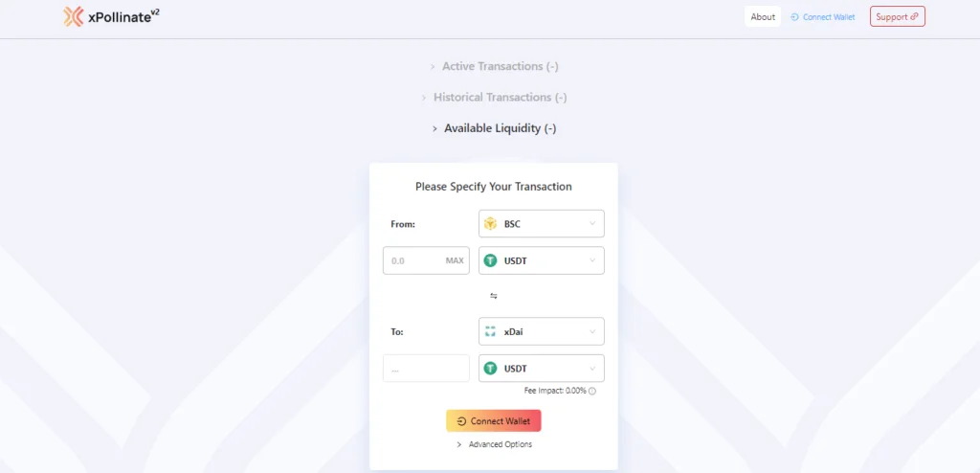The image size is (980, 473).
Task: Expand Active Transactions section
Action: [x=494, y=66]
